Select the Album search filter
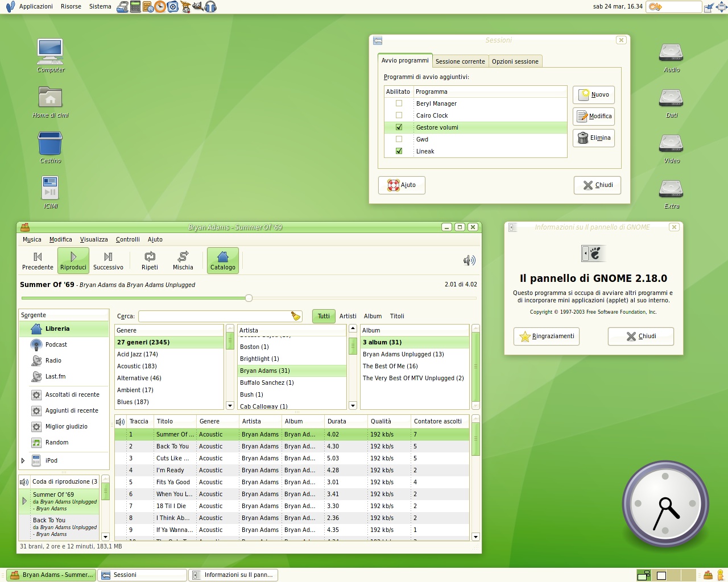The image size is (728, 582). click(373, 316)
